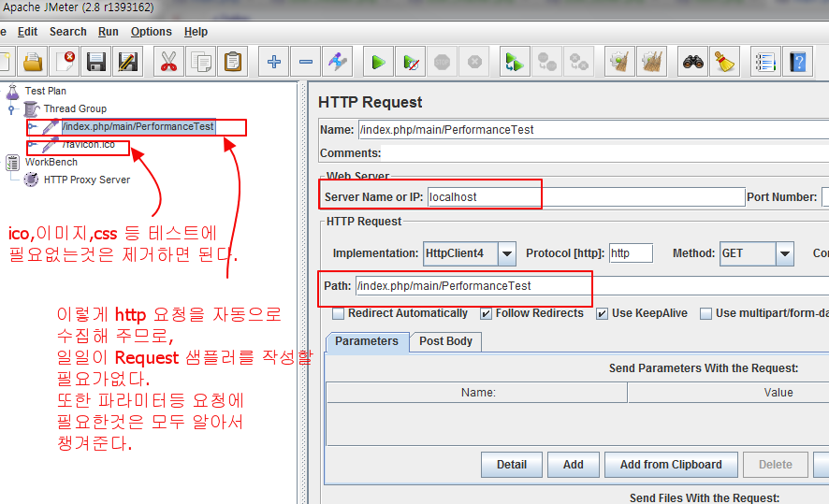Select the WorkBench tree item

point(51,162)
